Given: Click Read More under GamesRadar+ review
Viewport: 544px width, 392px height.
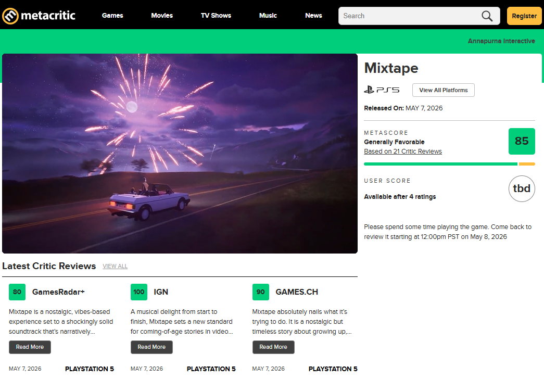Looking at the screenshot, I should [30, 347].
